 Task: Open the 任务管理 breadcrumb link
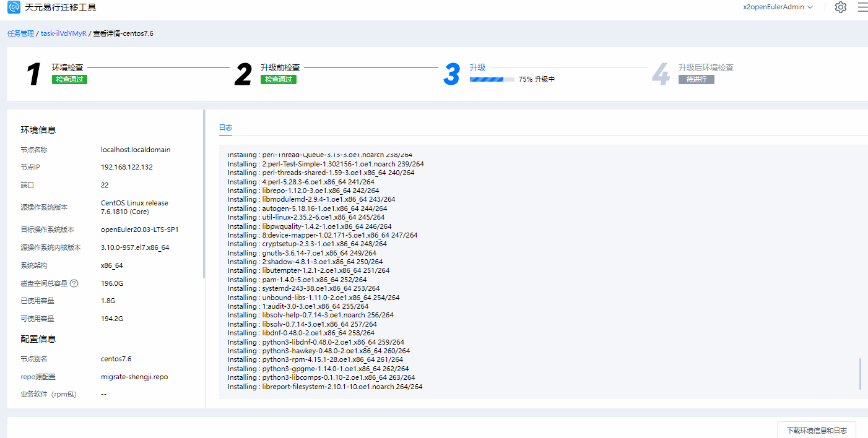[20, 33]
